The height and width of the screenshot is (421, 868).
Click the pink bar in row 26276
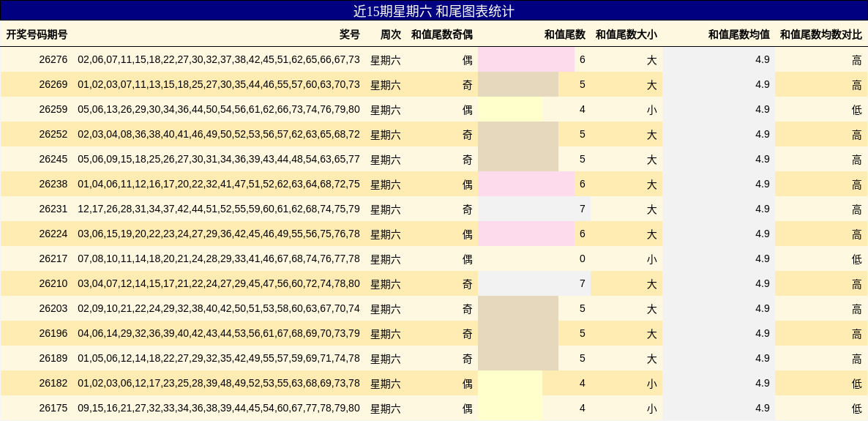pos(526,59)
